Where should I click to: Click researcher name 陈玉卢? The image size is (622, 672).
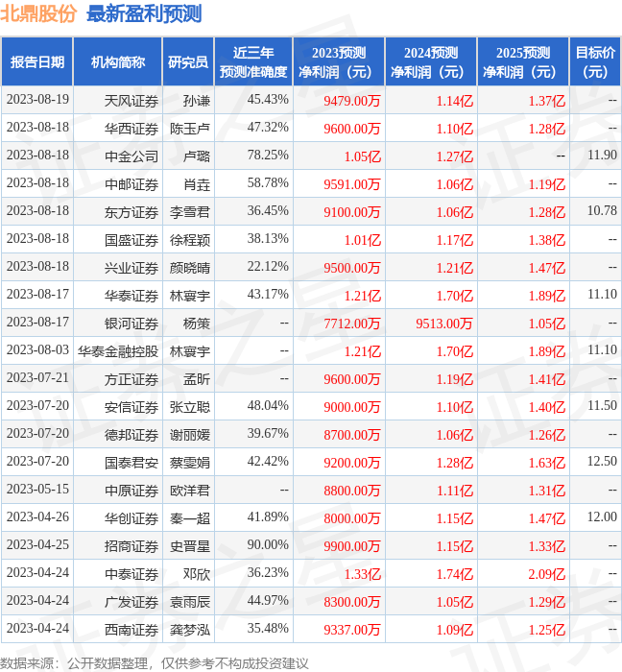click(x=190, y=129)
